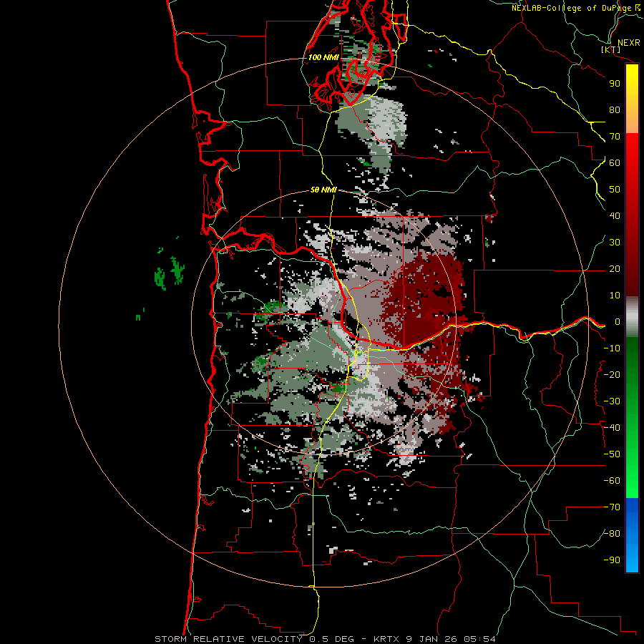Click the STORM RELATIVE VELOCITY caption text
The height and width of the screenshot is (644, 644).
pyautogui.click(x=229, y=639)
